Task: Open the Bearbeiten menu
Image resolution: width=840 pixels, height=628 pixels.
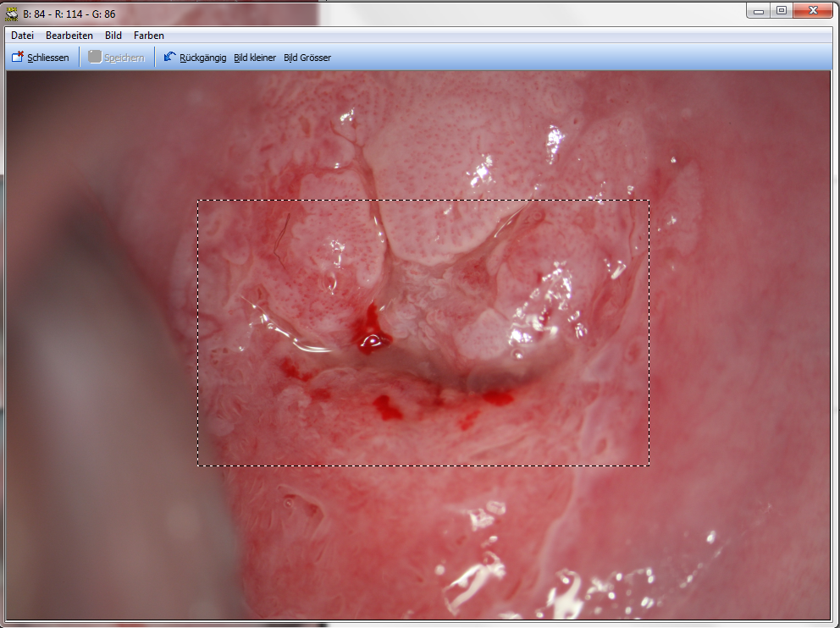Action: [x=69, y=36]
